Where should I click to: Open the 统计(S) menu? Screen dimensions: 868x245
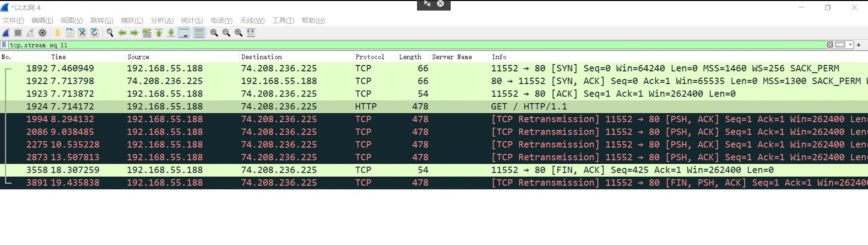(x=192, y=20)
